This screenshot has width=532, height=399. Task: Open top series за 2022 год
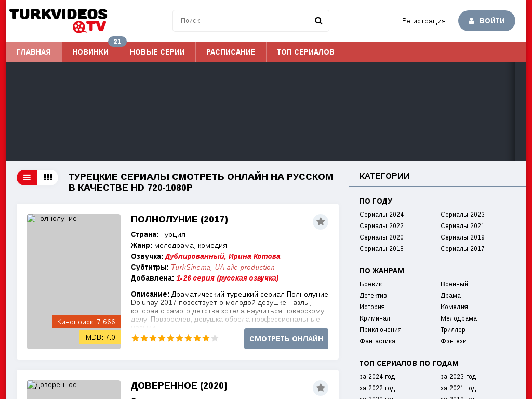click(x=377, y=388)
